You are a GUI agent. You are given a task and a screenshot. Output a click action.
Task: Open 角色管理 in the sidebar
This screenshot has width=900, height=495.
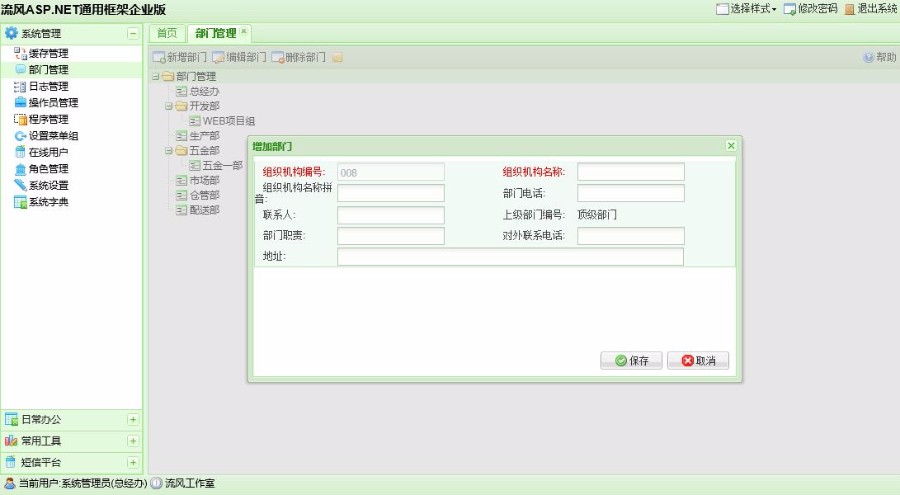[49, 169]
